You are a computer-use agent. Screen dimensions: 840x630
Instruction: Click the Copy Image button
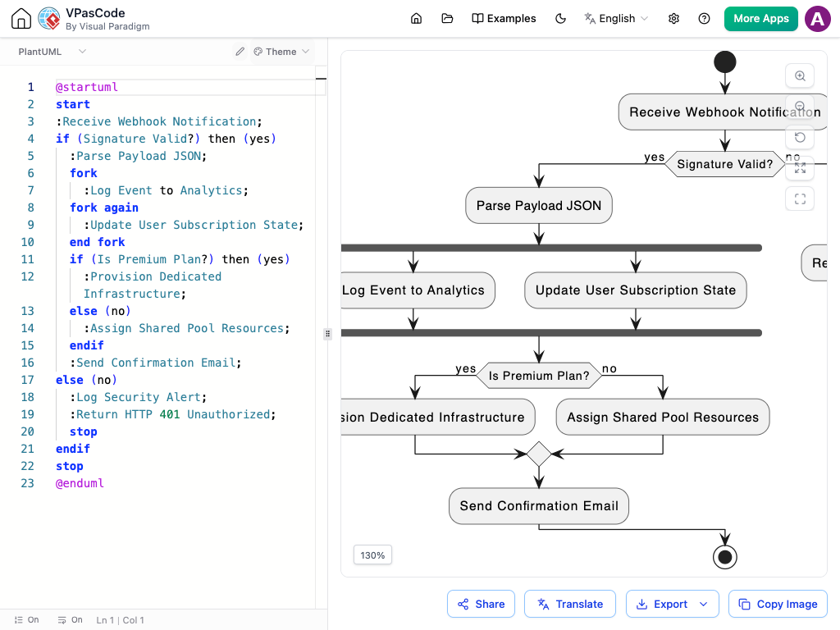[x=778, y=604]
